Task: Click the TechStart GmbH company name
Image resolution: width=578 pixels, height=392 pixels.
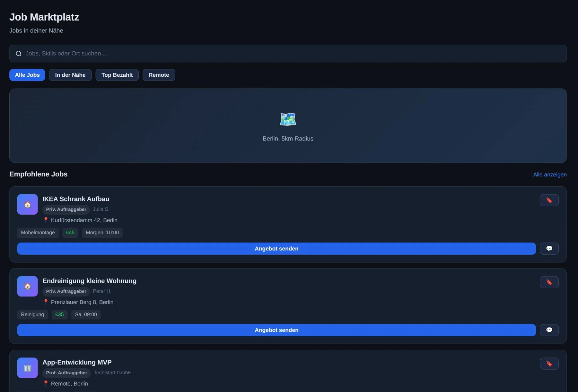Action: [113, 373]
